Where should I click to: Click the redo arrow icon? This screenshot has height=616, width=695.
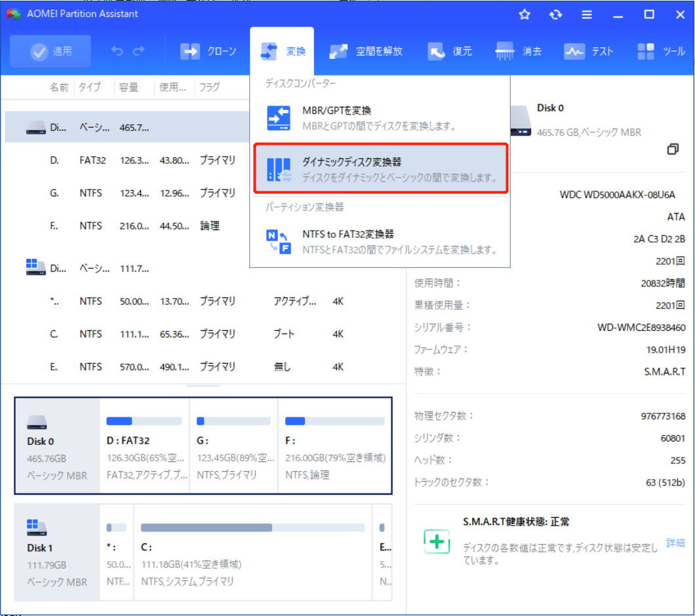click(x=139, y=51)
